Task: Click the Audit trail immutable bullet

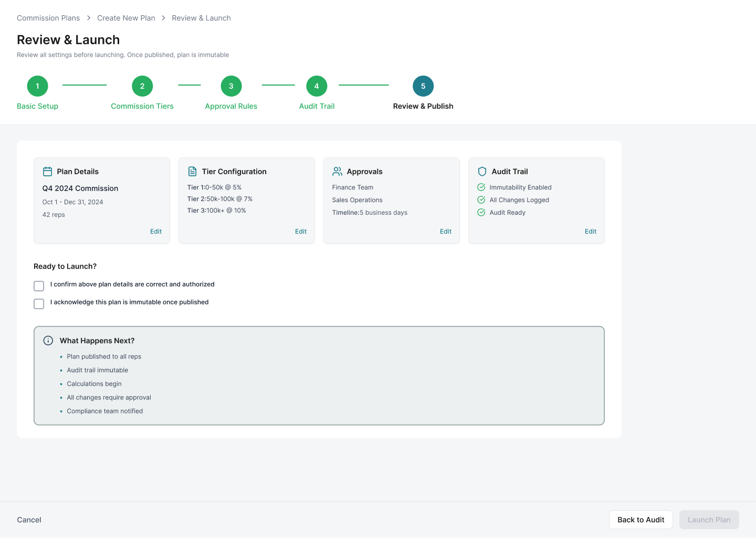Action: [x=98, y=370]
